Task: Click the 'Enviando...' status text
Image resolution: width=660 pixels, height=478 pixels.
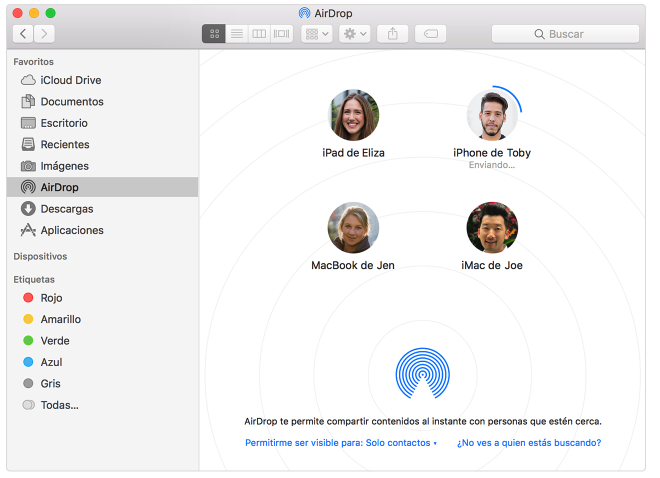Action: click(x=492, y=165)
